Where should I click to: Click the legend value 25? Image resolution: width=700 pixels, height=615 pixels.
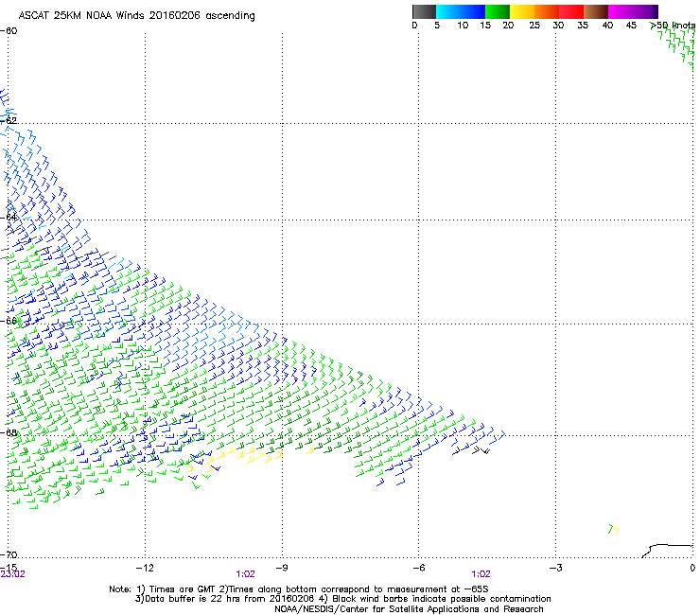534,26
